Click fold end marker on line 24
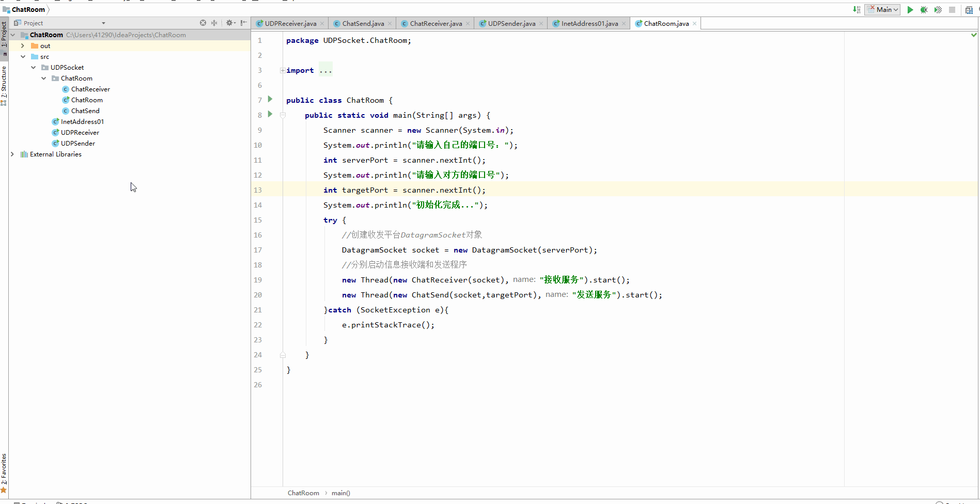 [283, 355]
